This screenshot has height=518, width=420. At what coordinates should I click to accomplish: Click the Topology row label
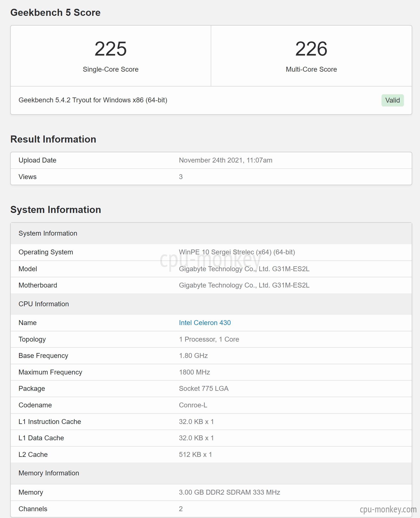point(32,339)
